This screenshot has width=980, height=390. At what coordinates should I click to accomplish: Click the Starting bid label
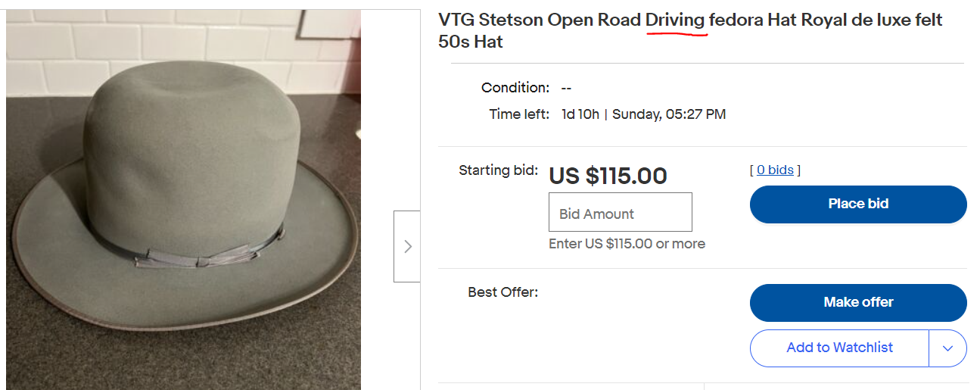pos(499,170)
